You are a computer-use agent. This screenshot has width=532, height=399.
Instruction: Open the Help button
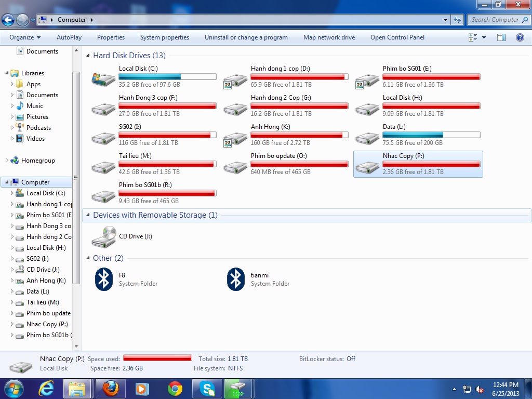click(520, 37)
